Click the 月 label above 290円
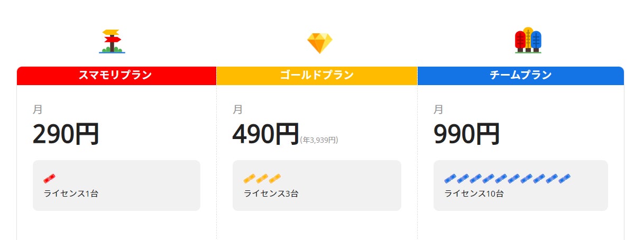This screenshot has width=644, height=240. (x=38, y=110)
